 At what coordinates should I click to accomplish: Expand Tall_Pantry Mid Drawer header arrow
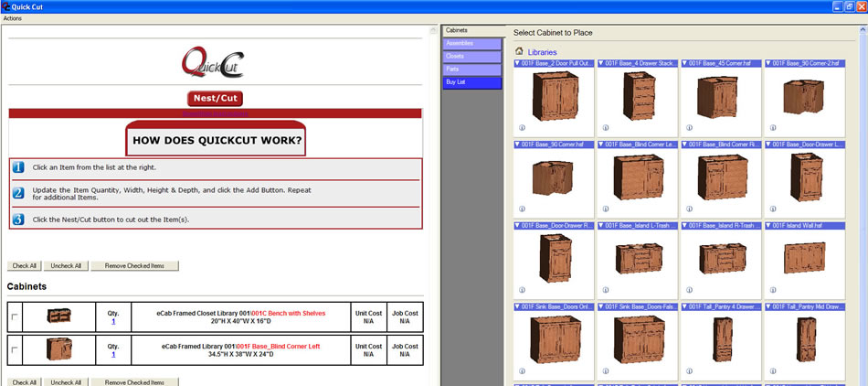point(768,306)
